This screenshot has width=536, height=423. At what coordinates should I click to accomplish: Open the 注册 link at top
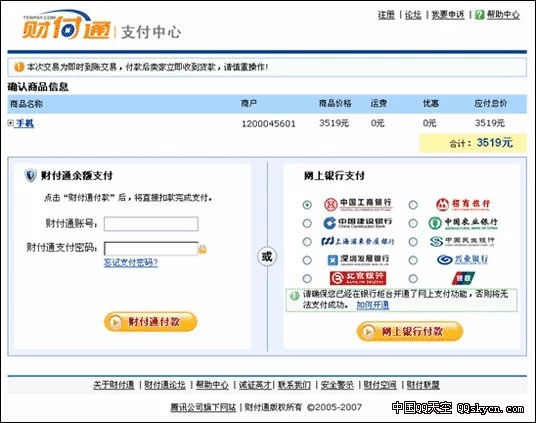pos(386,15)
